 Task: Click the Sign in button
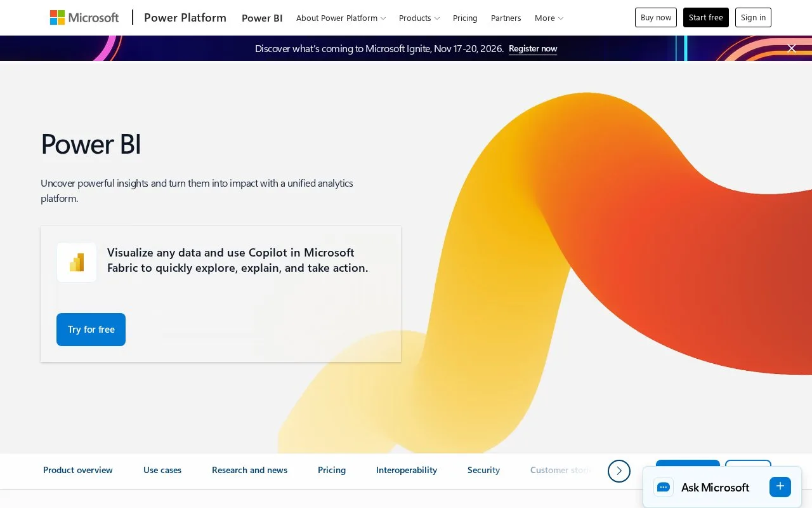click(753, 18)
